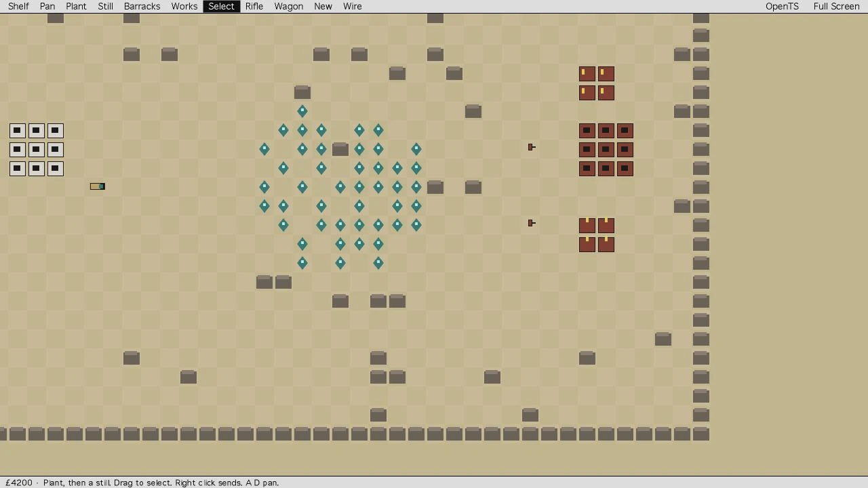
Task: Click the topmost teal ore crystal
Action: [302, 110]
